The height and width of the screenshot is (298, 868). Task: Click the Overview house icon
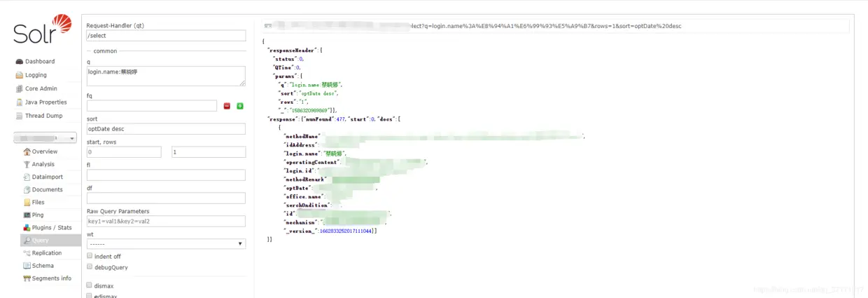[x=27, y=151]
